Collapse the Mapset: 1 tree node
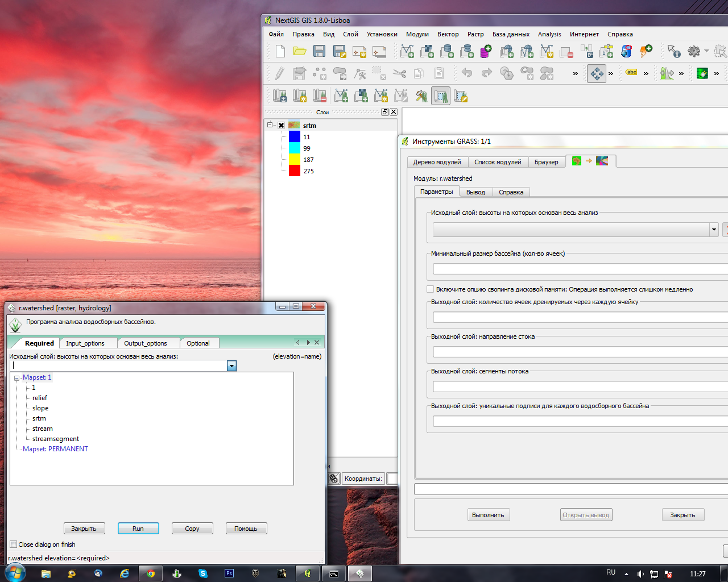Image resolution: width=728 pixels, height=582 pixels. (x=17, y=378)
